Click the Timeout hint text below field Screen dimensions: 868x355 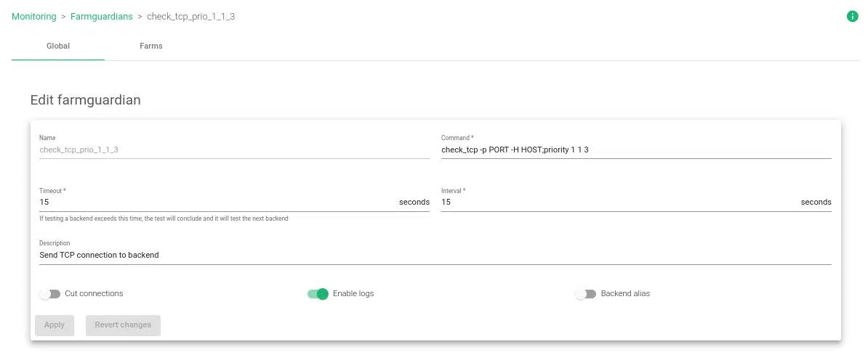[x=164, y=219]
